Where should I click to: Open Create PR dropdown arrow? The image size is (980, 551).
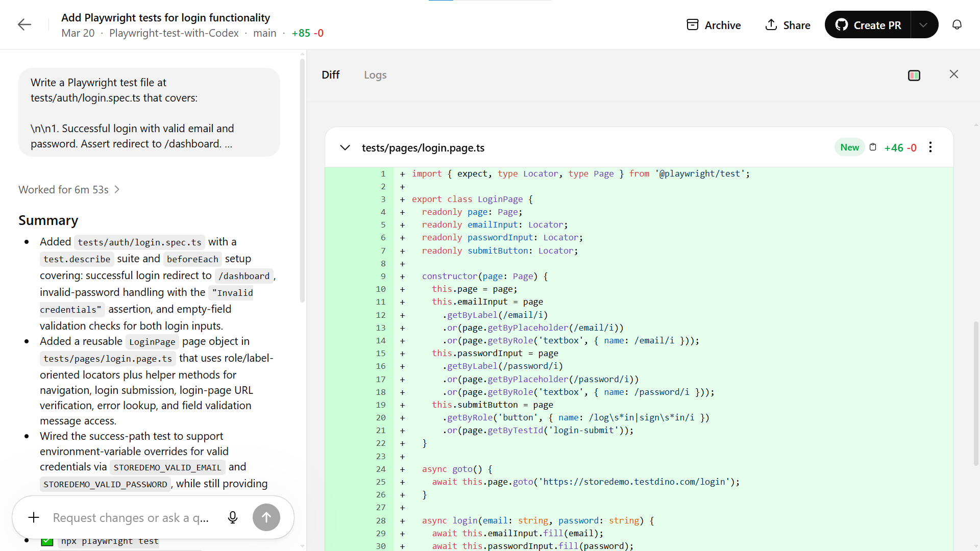[923, 25]
